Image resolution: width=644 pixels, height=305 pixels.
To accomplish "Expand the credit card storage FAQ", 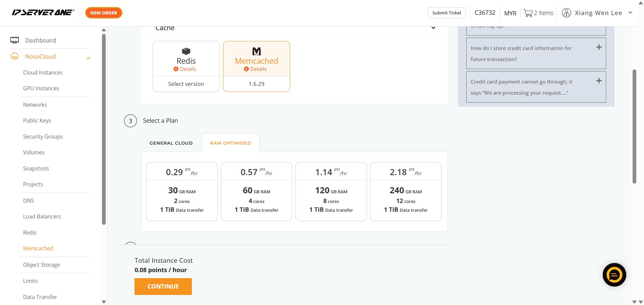I will coord(599,47).
